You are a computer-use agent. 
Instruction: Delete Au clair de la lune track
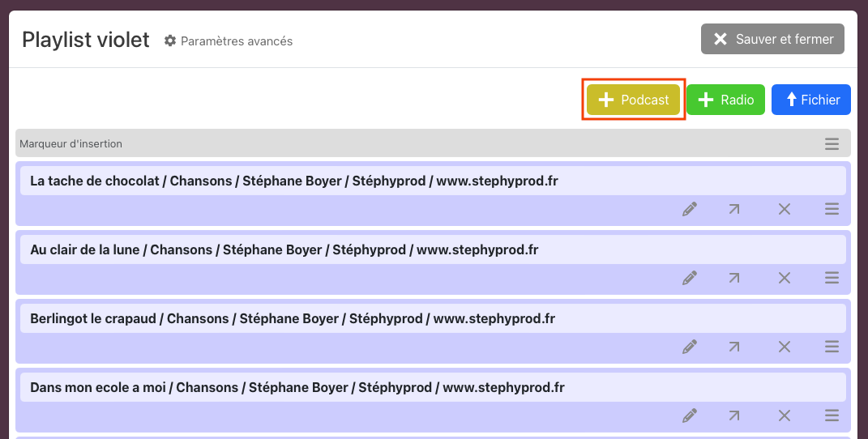pyautogui.click(x=784, y=278)
